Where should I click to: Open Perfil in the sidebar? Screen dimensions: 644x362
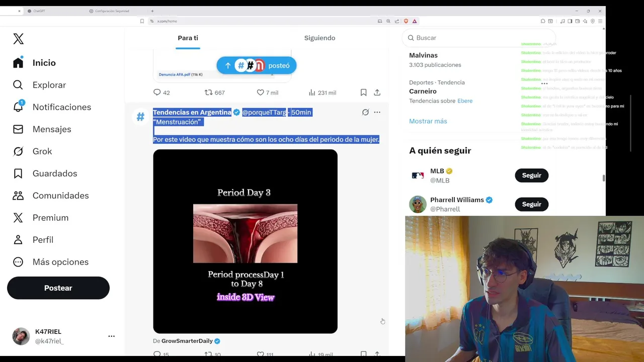coord(33,240)
